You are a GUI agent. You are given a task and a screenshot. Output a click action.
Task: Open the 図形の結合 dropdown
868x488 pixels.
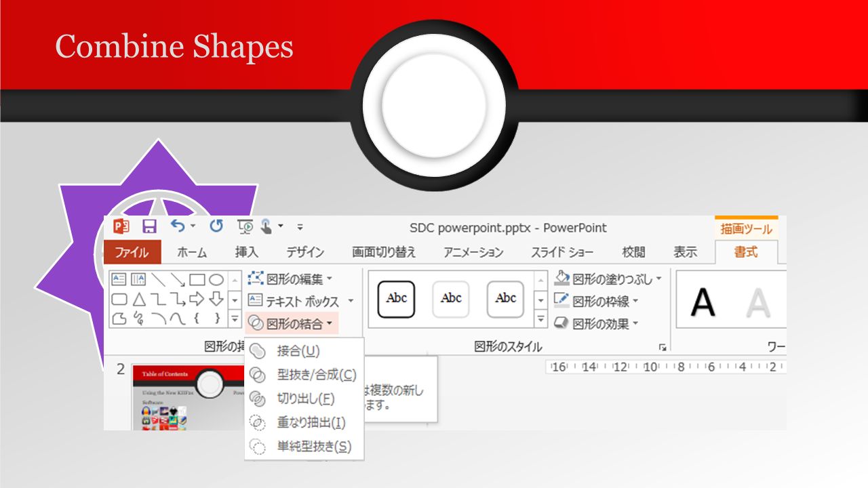pyautogui.click(x=292, y=324)
